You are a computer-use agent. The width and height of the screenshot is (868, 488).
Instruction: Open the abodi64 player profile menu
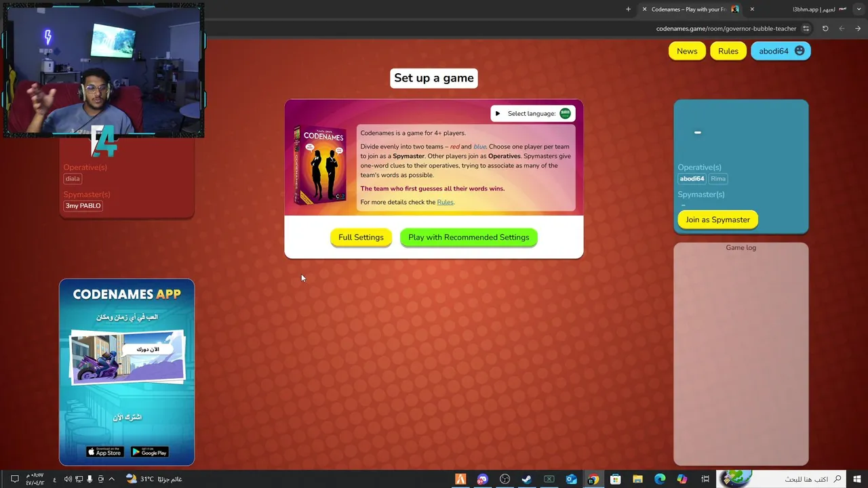pyautogui.click(x=781, y=51)
